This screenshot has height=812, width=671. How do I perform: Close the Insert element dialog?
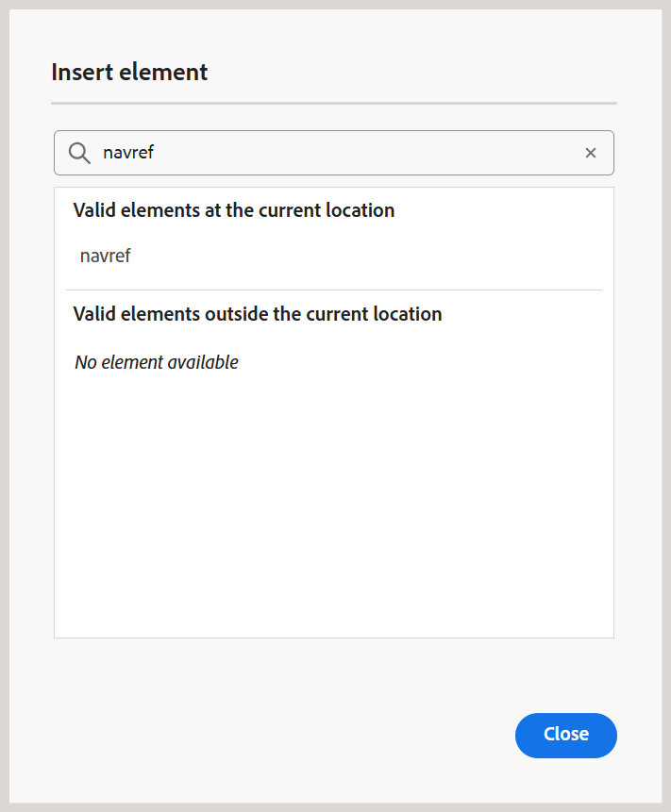[x=566, y=736]
